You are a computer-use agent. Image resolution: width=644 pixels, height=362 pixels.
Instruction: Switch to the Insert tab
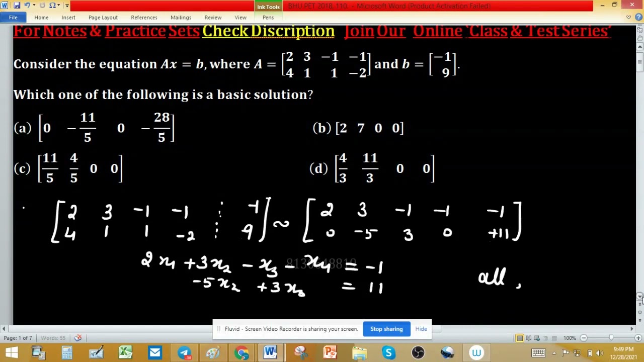tap(68, 17)
